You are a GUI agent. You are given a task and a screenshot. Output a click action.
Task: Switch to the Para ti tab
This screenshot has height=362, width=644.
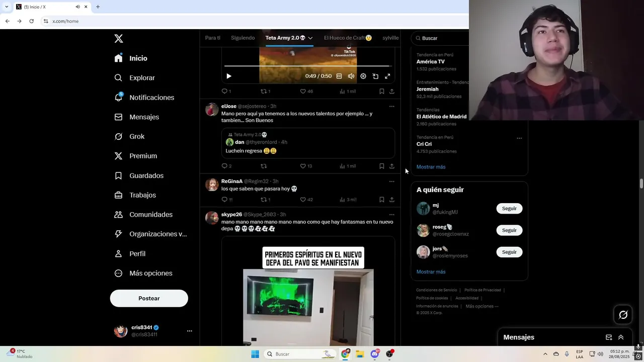coord(213,38)
